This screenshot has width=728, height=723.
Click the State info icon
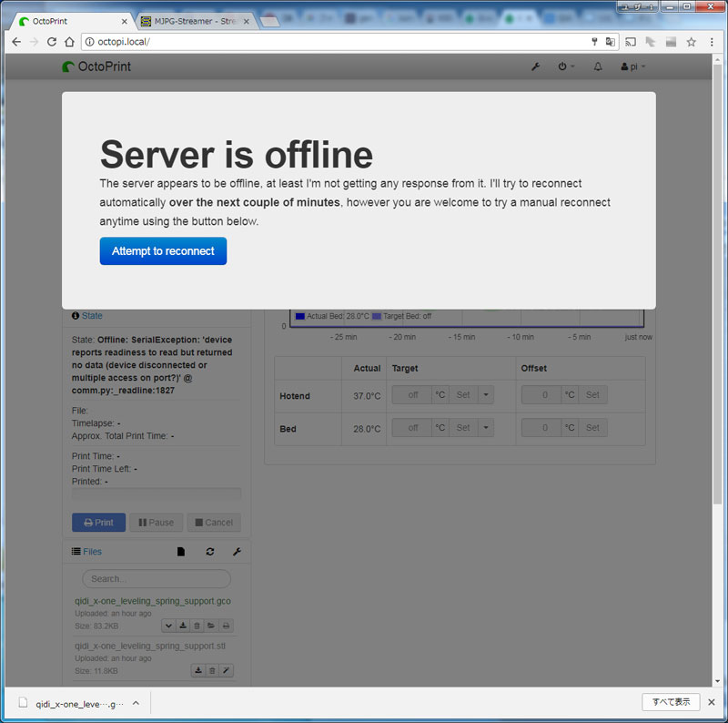76,315
